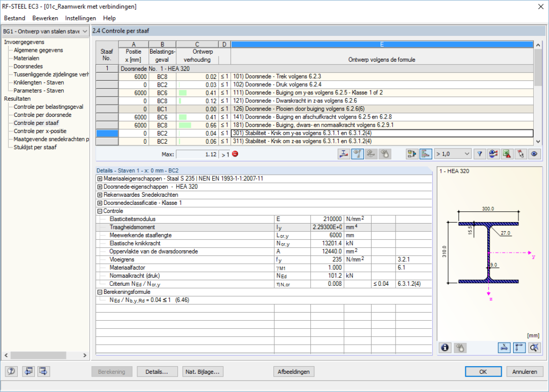The height and width of the screenshot is (392, 549).
Task: Open the > 1,0 ratio filter combo box
Action: (x=452, y=154)
